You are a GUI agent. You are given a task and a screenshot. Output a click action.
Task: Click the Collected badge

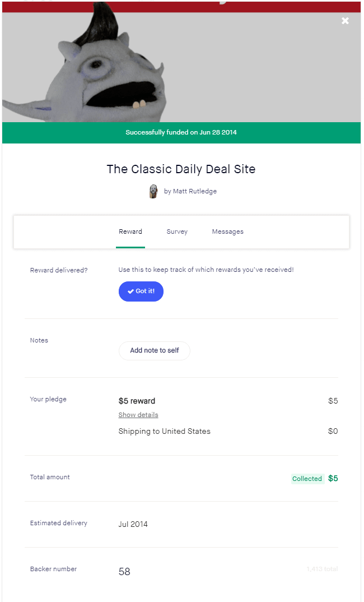point(307,479)
